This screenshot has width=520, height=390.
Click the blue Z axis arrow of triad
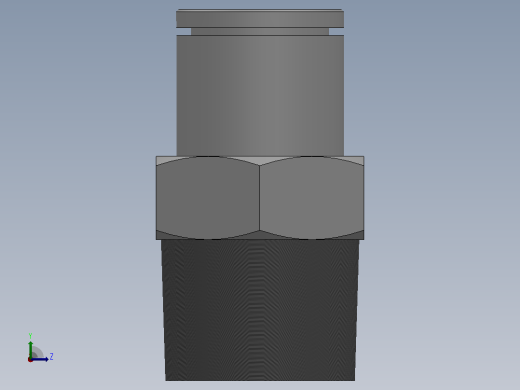(x=40, y=359)
